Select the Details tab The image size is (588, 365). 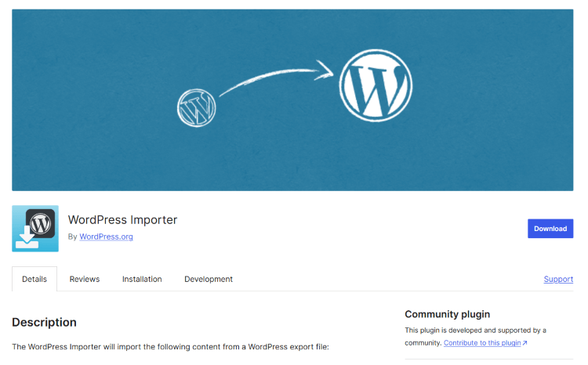(34, 279)
